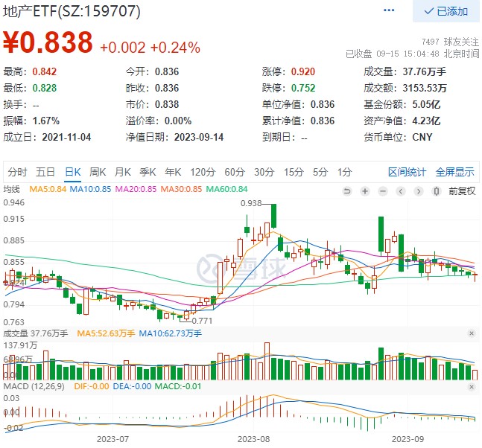Click the MA10:0.85 moving average label
The height and width of the screenshot is (448, 482).
click(x=90, y=189)
